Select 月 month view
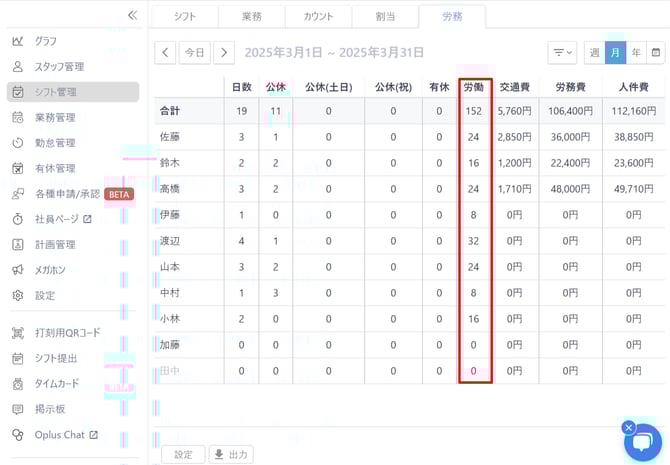 click(x=615, y=52)
